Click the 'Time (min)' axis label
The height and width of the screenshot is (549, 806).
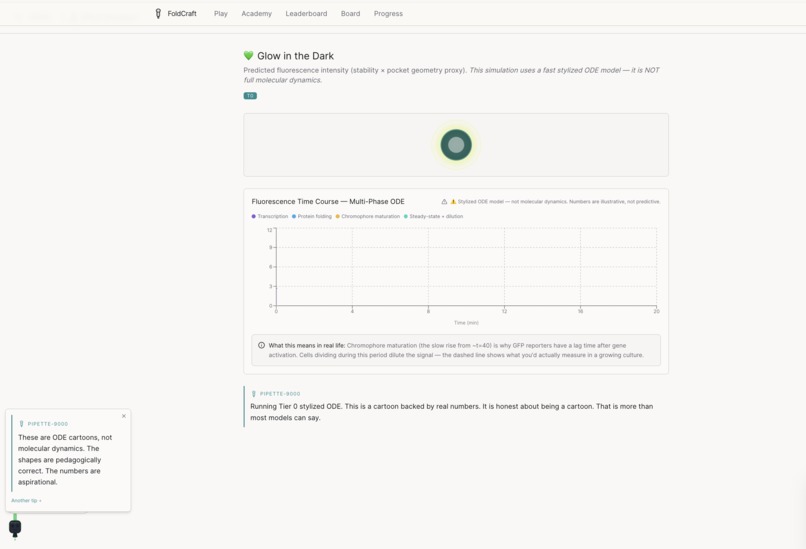466,323
